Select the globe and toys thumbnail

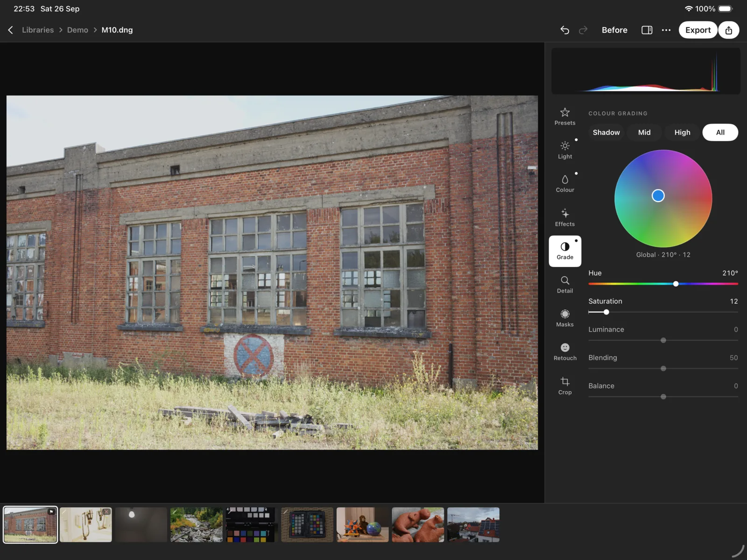pyautogui.click(x=362, y=525)
